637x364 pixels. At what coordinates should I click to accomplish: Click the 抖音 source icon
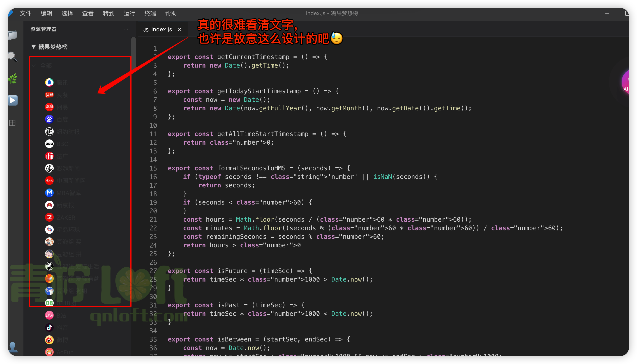click(49, 327)
